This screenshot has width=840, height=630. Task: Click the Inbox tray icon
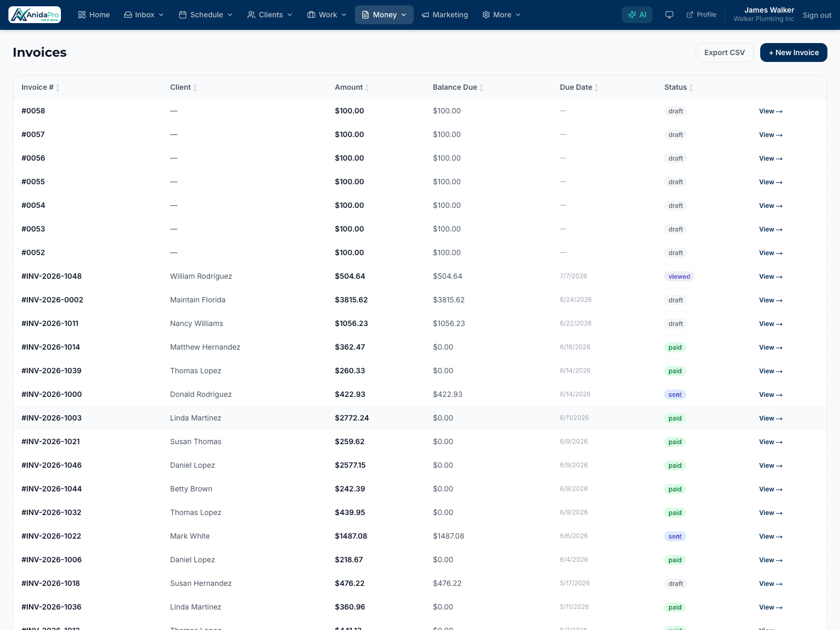(x=128, y=15)
